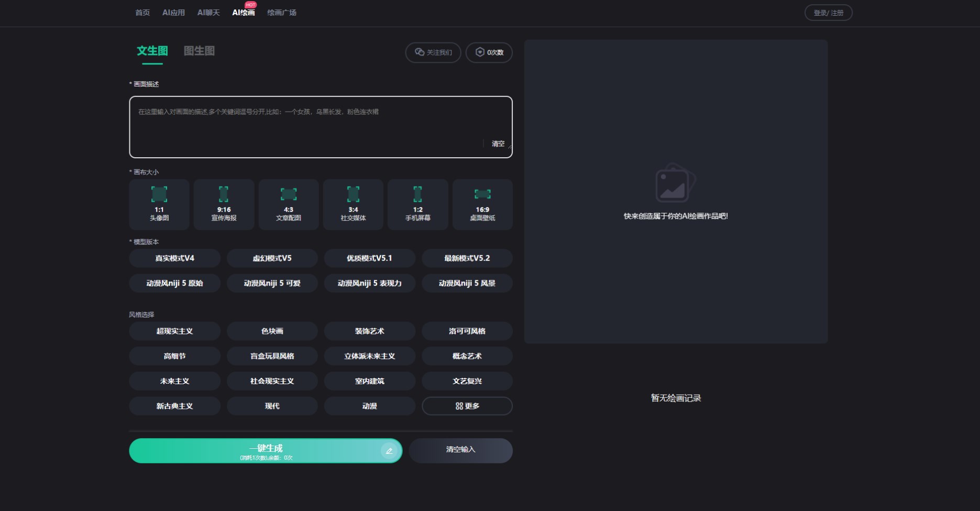The height and width of the screenshot is (511, 980).
Task: Choose the 动漫风niji 5 原始 model
Action: (x=174, y=283)
